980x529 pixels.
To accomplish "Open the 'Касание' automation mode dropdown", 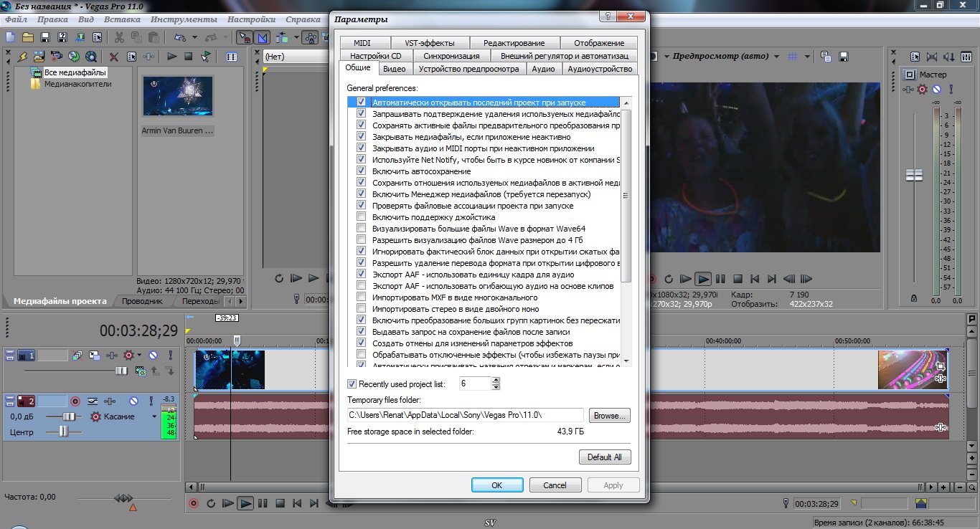I will coord(154,416).
